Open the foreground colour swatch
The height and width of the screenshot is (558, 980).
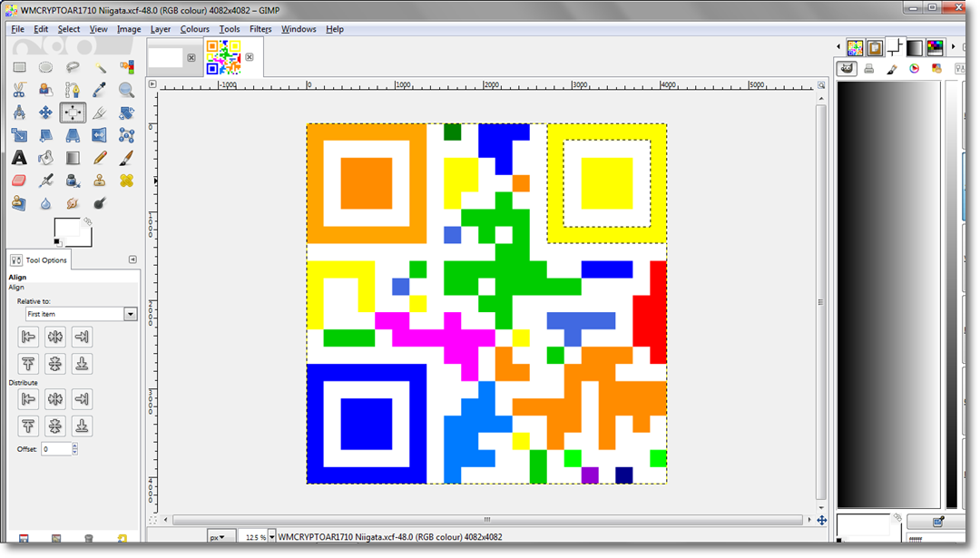67,228
